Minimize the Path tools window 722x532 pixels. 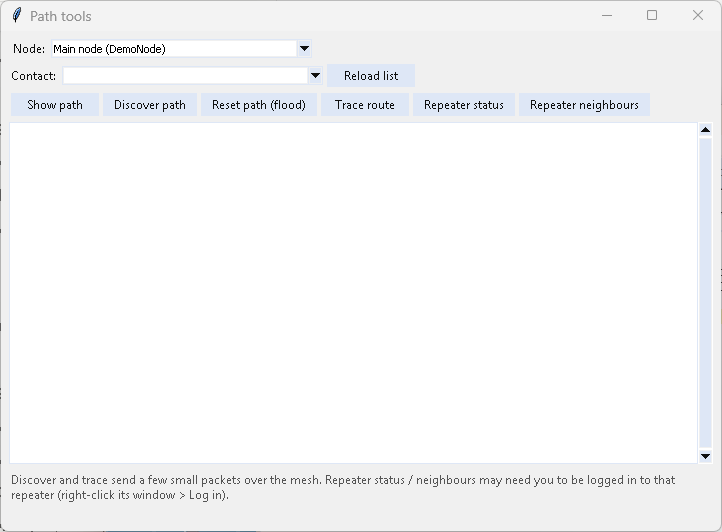(x=607, y=16)
